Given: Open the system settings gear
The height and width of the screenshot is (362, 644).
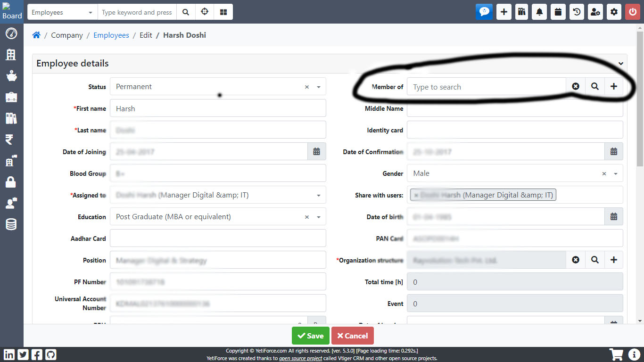Looking at the screenshot, I should (x=614, y=12).
